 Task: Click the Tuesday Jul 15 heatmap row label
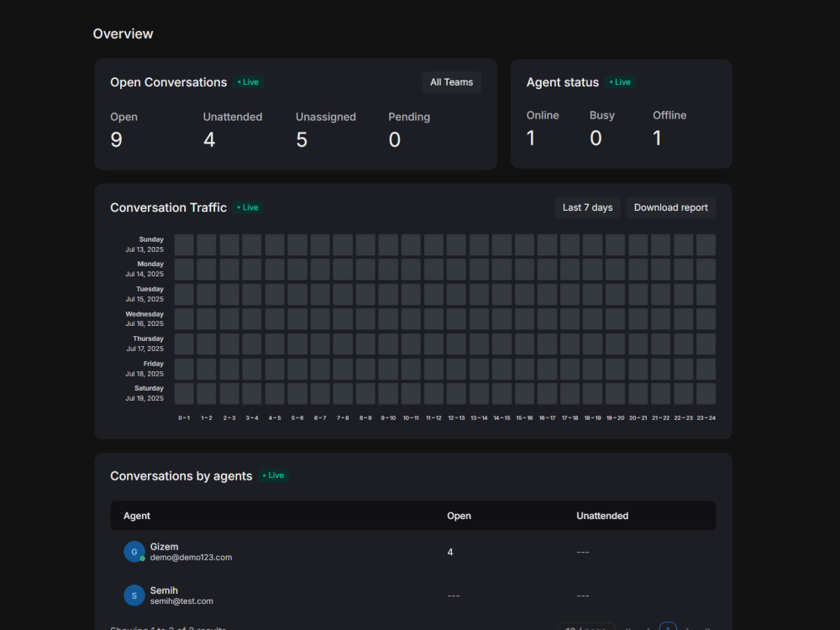[x=144, y=294]
